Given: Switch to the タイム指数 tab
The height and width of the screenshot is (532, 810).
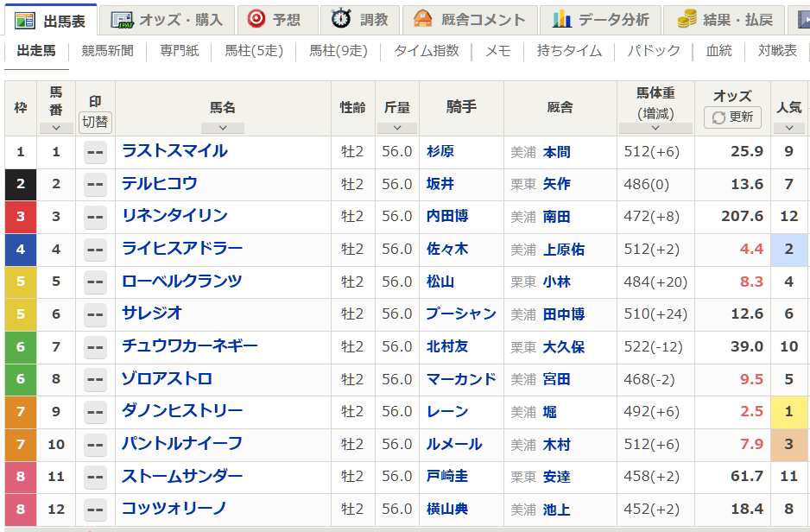Looking at the screenshot, I should pos(425,51).
